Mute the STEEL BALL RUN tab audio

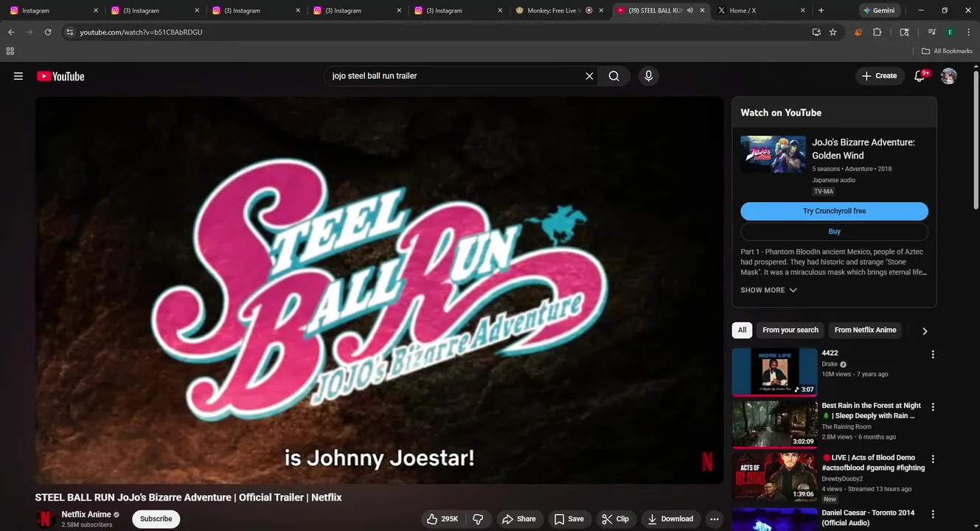coord(689,10)
